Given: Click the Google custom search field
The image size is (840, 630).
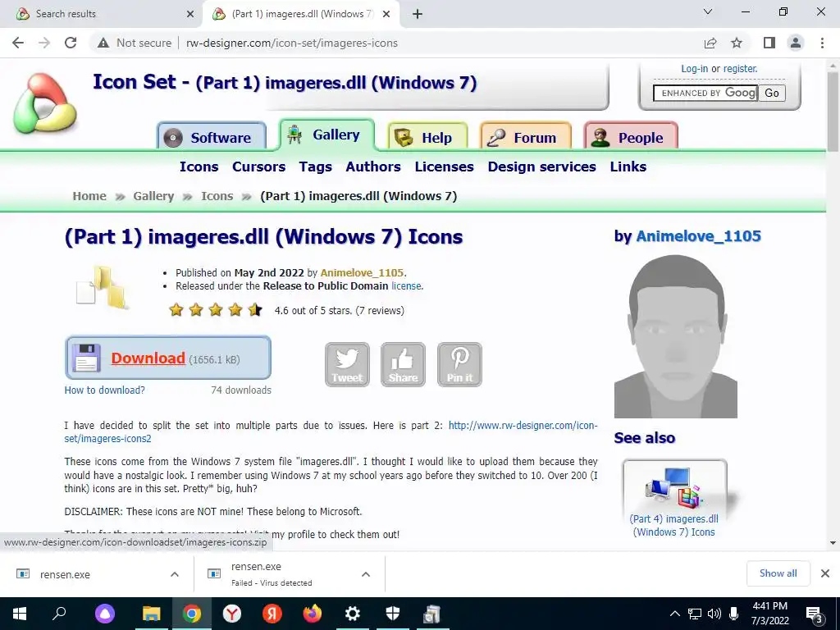Looking at the screenshot, I should point(705,93).
